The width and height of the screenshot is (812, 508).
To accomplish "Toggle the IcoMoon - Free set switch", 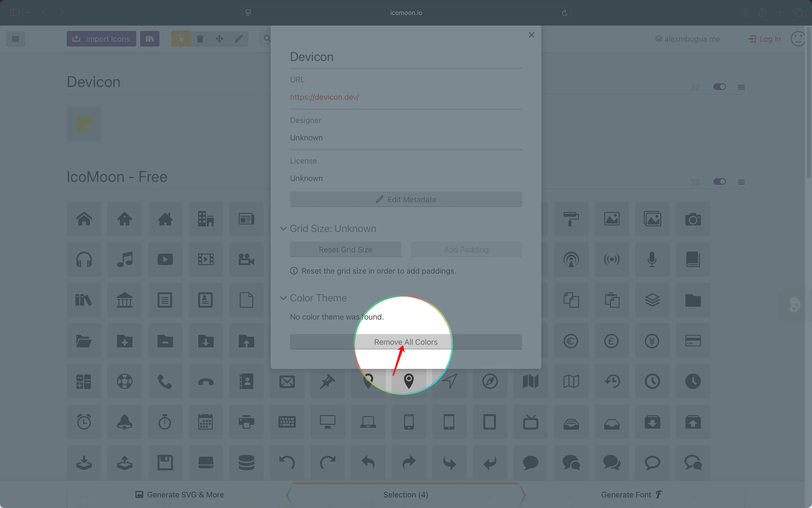I will coord(719,182).
